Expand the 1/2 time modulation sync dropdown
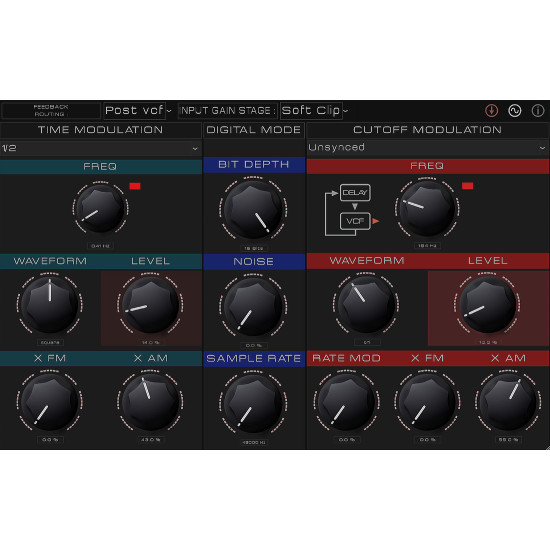 101,148
